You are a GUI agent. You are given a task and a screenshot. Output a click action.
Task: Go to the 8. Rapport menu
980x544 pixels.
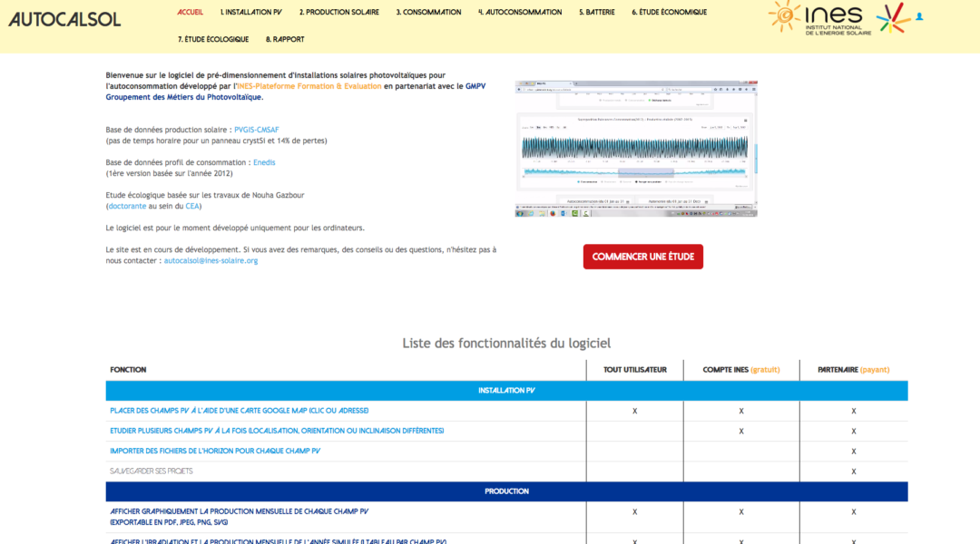(x=285, y=39)
